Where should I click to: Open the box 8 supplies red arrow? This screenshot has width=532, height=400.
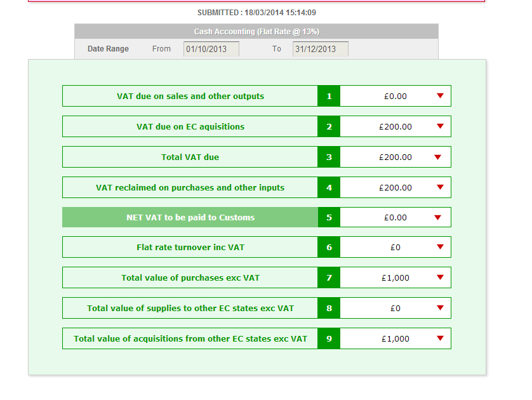[440, 308]
